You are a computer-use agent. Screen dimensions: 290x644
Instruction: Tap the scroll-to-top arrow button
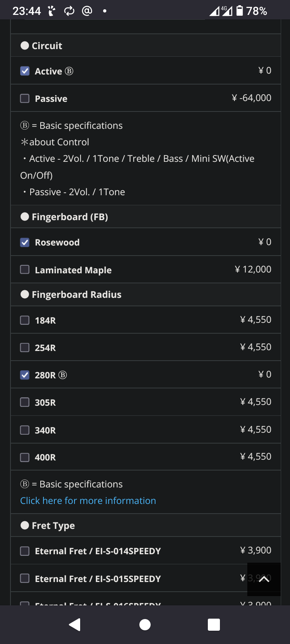(264, 579)
